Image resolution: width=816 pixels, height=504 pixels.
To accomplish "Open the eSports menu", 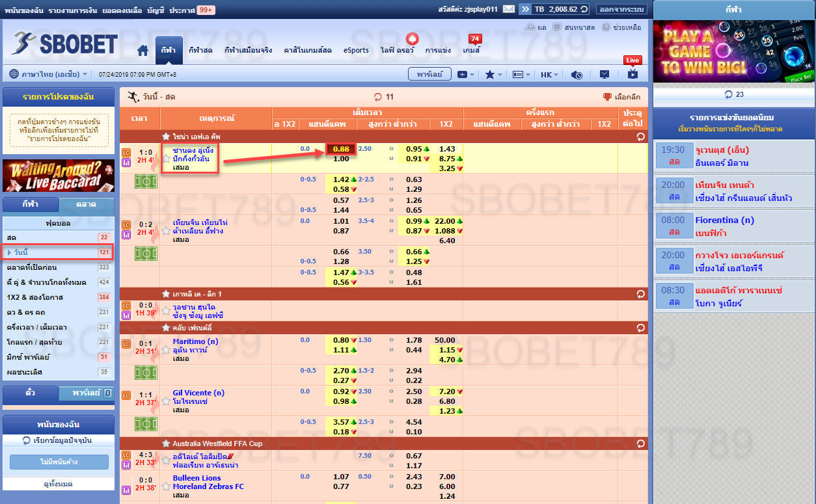I will coord(357,50).
